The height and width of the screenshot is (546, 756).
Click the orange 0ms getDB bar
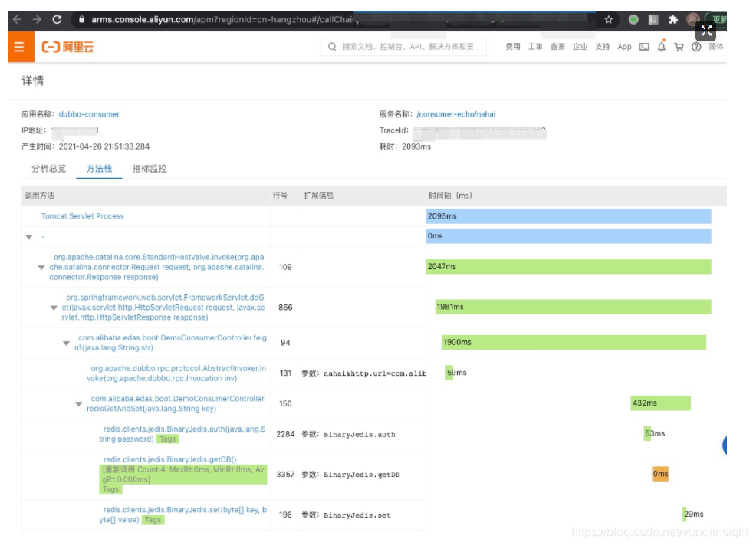pos(660,474)
